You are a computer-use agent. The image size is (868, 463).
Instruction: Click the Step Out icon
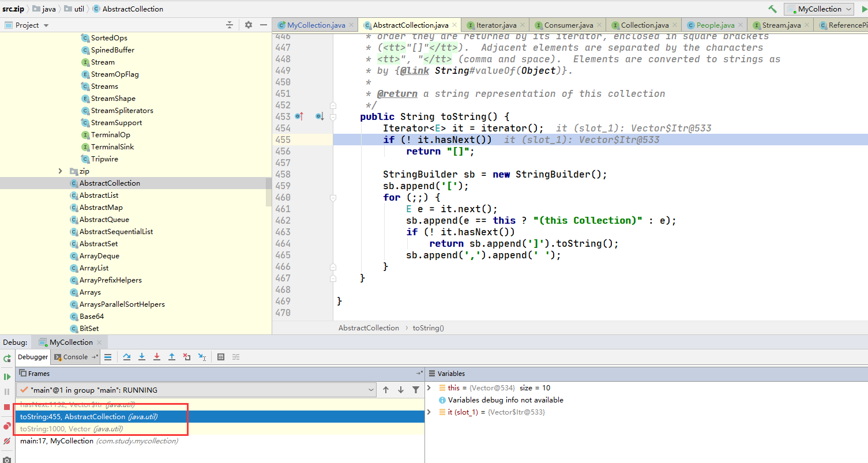pos(172,357)
